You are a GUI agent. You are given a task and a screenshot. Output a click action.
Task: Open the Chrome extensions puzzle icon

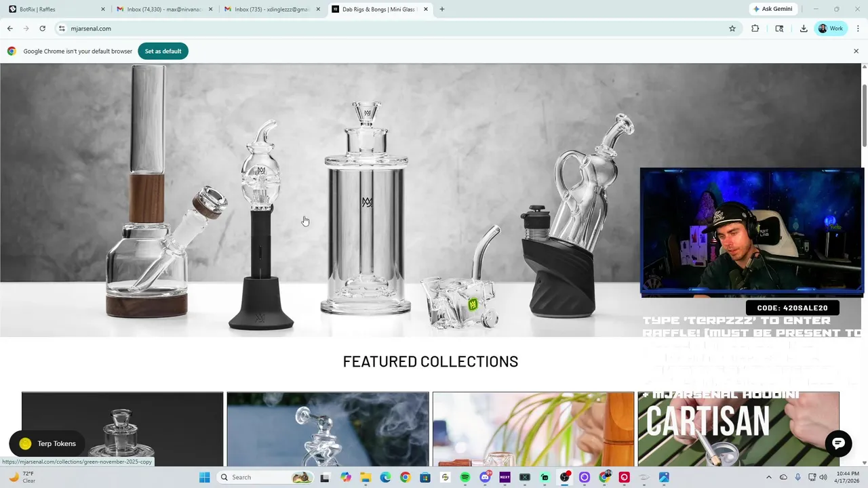[755, 28]
